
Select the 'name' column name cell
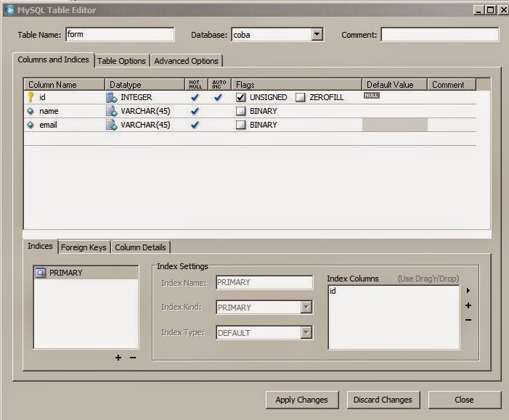point(65,111)
